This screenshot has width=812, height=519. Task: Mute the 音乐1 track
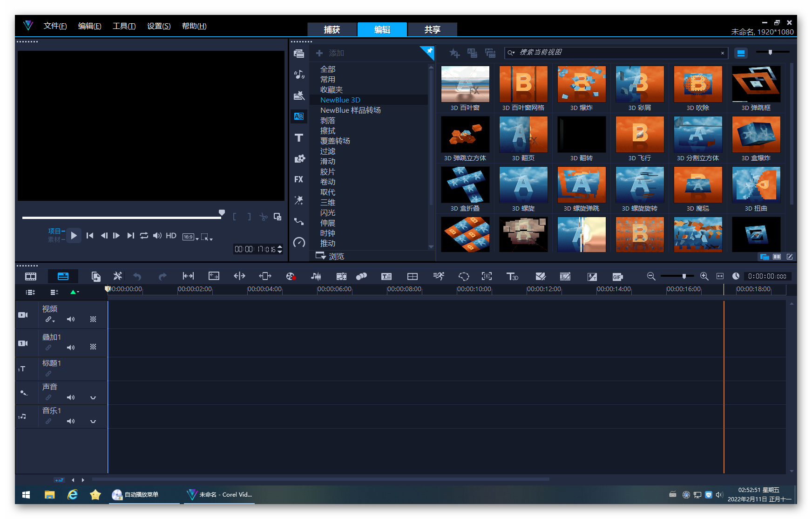(71, 421)
